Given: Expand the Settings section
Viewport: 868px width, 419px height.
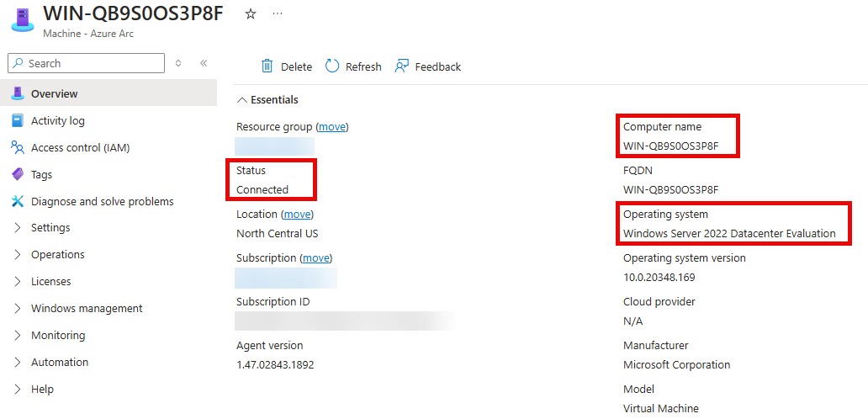Looking at the screenshot, I should coord(50,228).
